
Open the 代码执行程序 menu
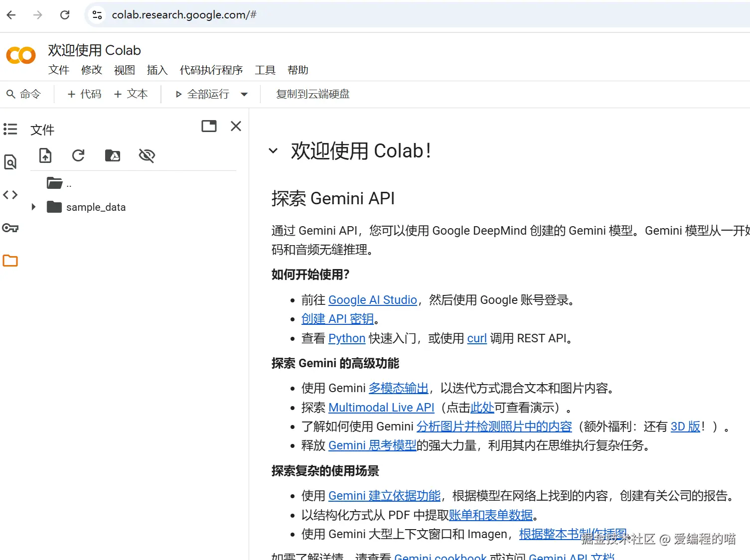211,70
